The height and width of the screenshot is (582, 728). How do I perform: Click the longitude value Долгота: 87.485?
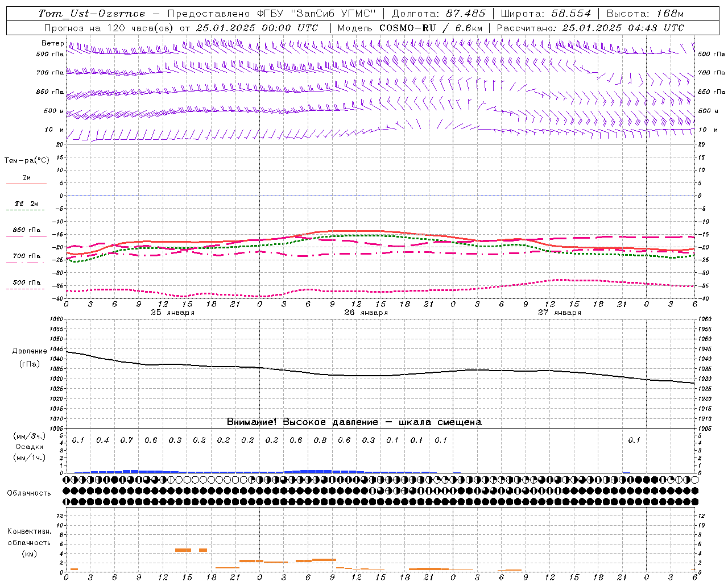coord(439,14)
